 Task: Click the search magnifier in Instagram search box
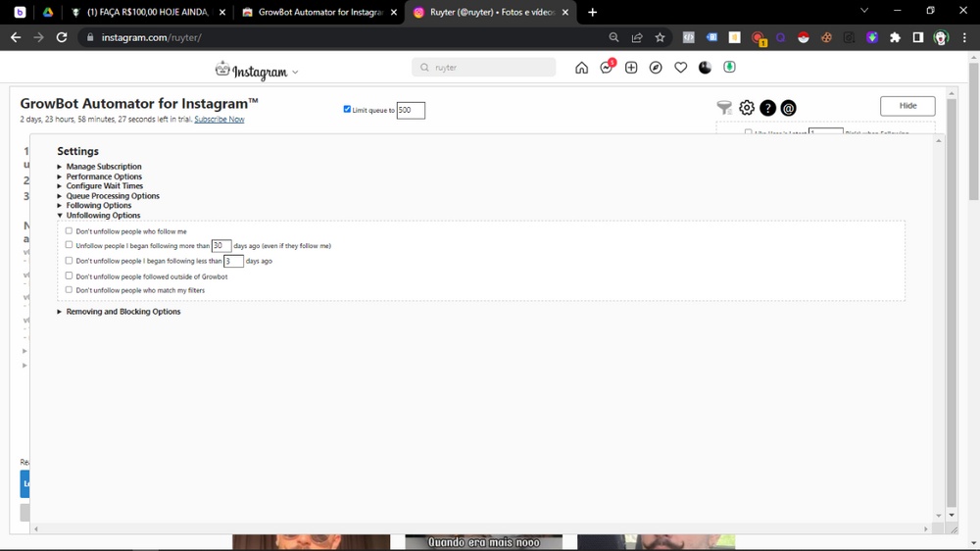425,68
